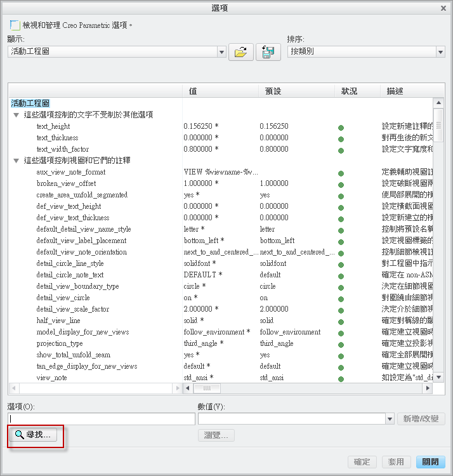Viewport: 453px width, 476px height.
Task: Click into the 選項(O) input field
Action: [x=102, y=419]
